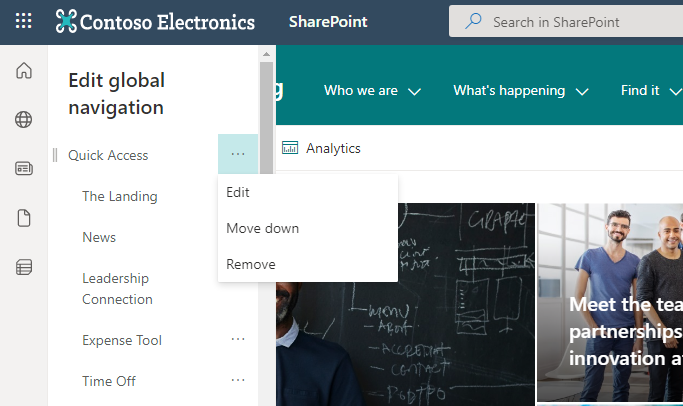The image size is (683, 406).
Task: Select Remove from the context menu
Action: 251,264
